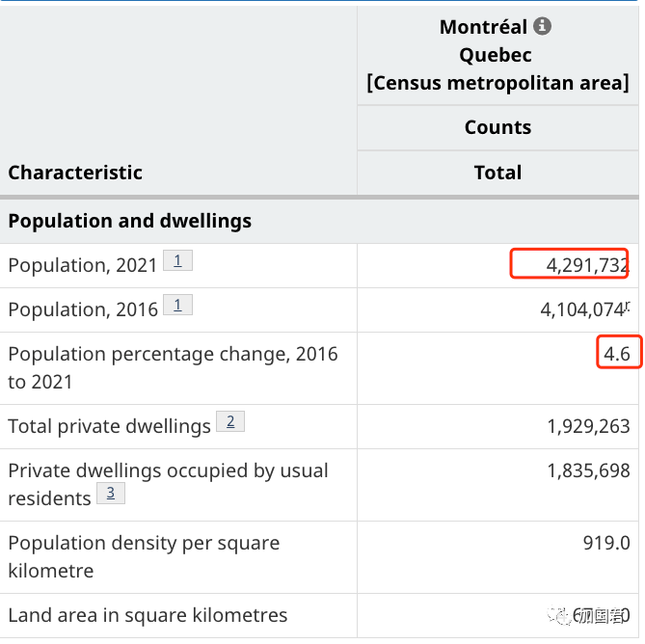Viewport: 645px width, 644px height.
Task: Click the Census metropolitan area label
Action: pos(497,83)
